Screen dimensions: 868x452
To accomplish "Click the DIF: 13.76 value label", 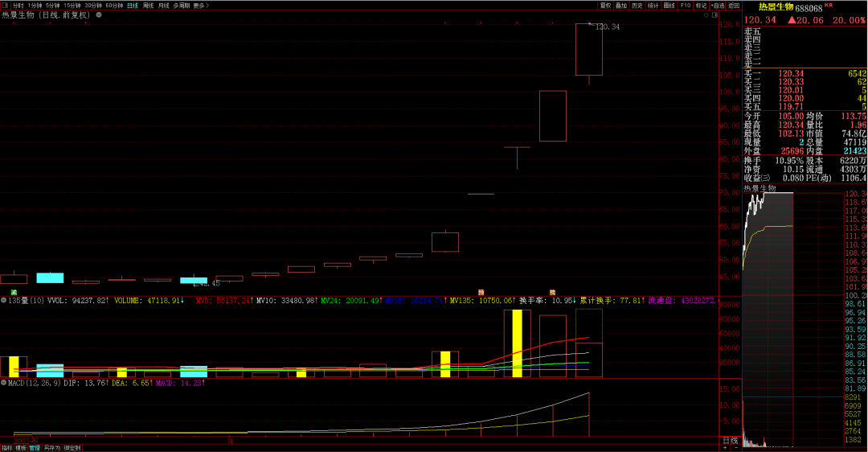I will tap(85, 383).
